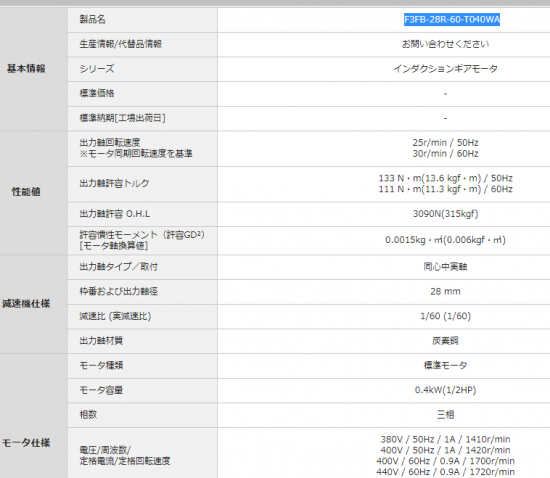Click the 標準価格 label
This screenshot has width=550, height=478.
coord(97,93)
